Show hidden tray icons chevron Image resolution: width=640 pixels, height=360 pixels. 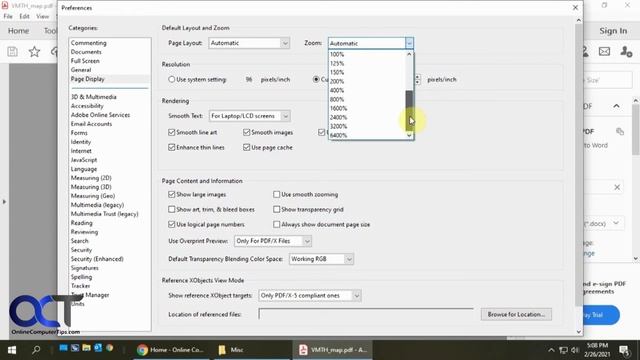pyautogui.click(x=551, y=350)
